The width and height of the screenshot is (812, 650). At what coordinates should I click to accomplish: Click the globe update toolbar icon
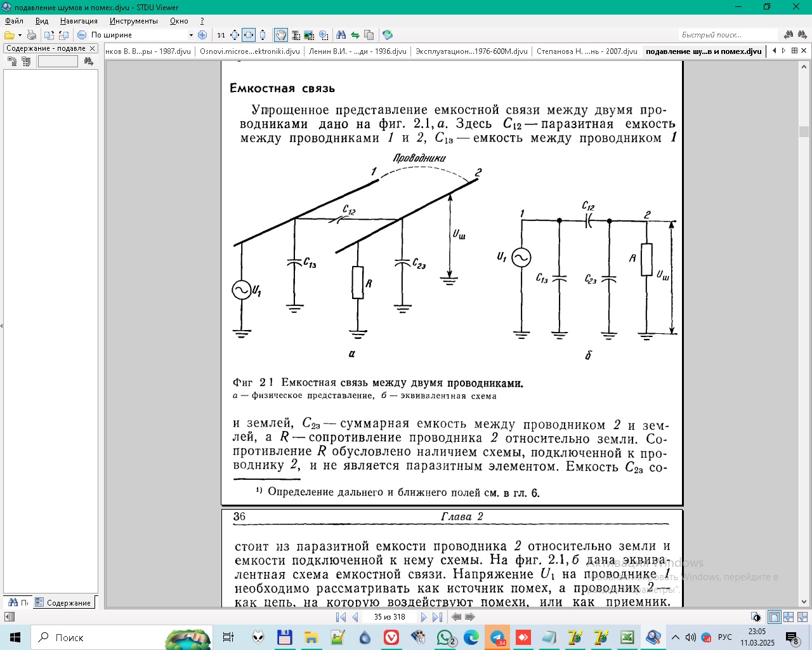click(x=388, y=35)
